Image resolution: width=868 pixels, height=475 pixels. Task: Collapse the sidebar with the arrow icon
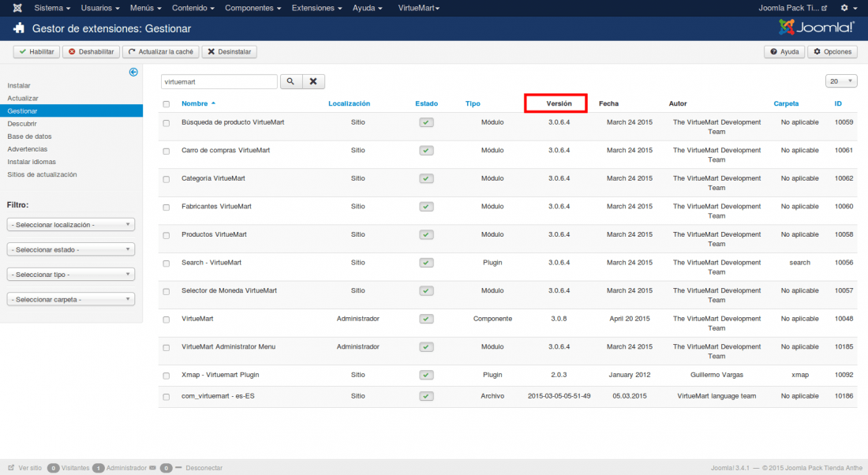click(x=133, y=72)
